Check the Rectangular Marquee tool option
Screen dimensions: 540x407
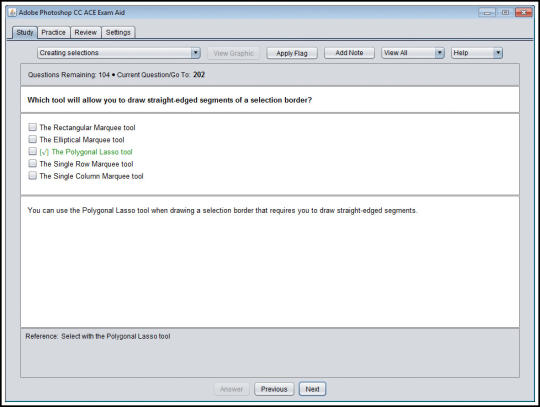(x=32, y=127)
